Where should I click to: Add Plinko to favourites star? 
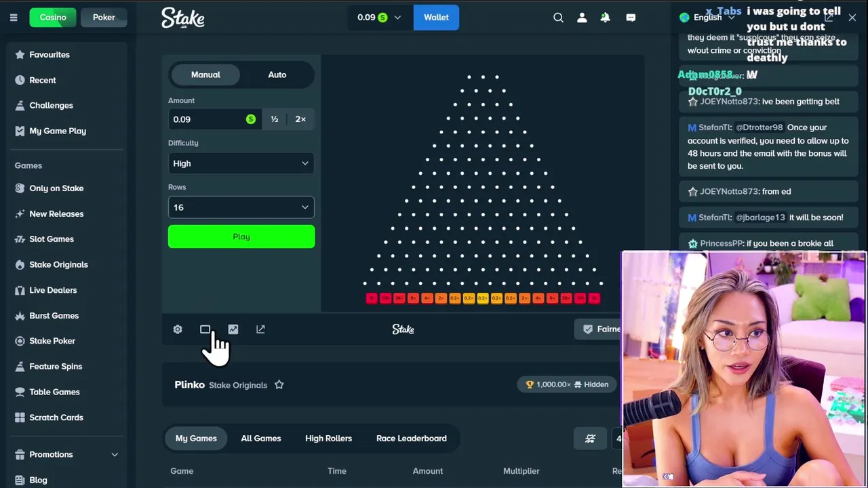point(279,385)
